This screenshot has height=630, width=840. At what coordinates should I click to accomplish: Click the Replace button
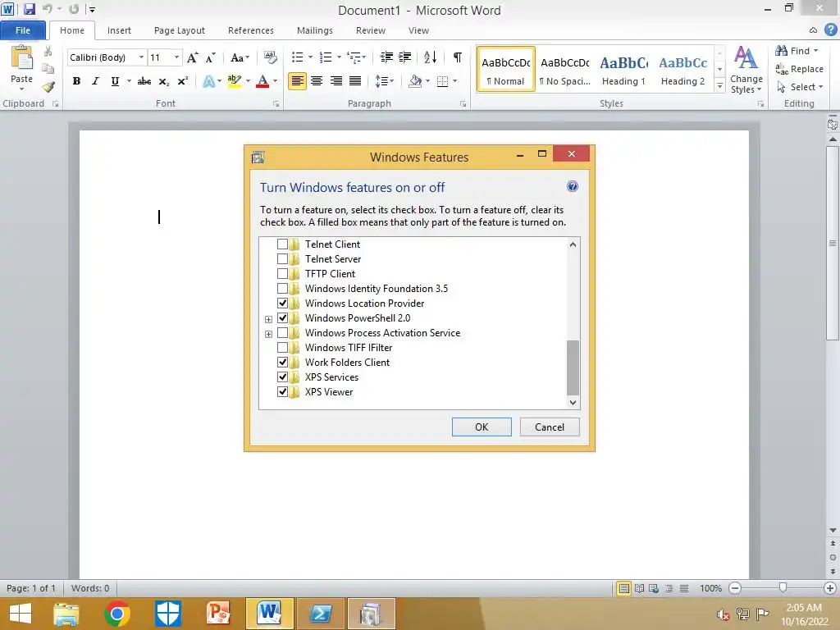click(799, 69)
